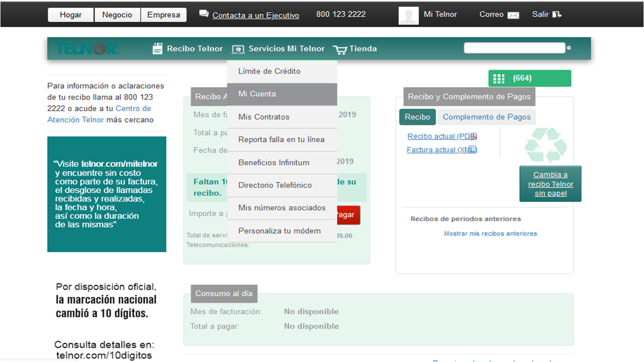
Task: Click the Recibo Telnor receipt icon
Action: point(158,48)
